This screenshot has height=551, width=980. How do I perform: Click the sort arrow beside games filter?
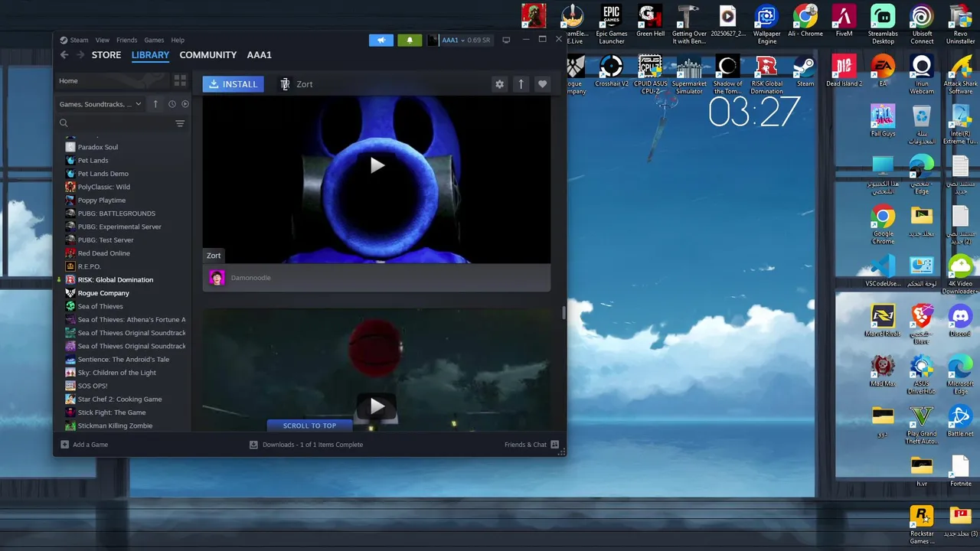[x=155, y=104]
